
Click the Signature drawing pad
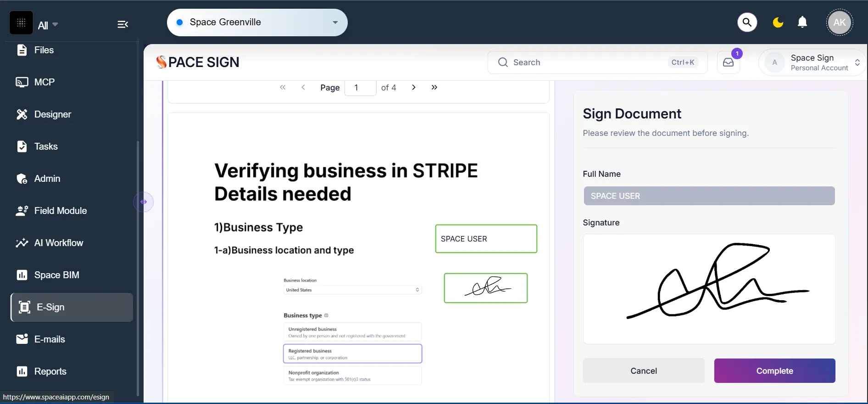pyautogui.click(x=709, y=289)
